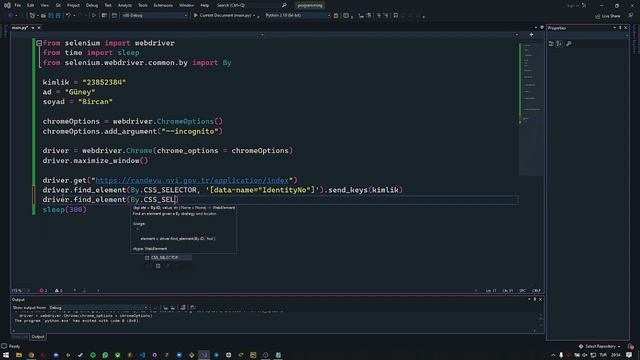
Task: Click the feedback icon beside Live Share
Action: tap(631, 16)
